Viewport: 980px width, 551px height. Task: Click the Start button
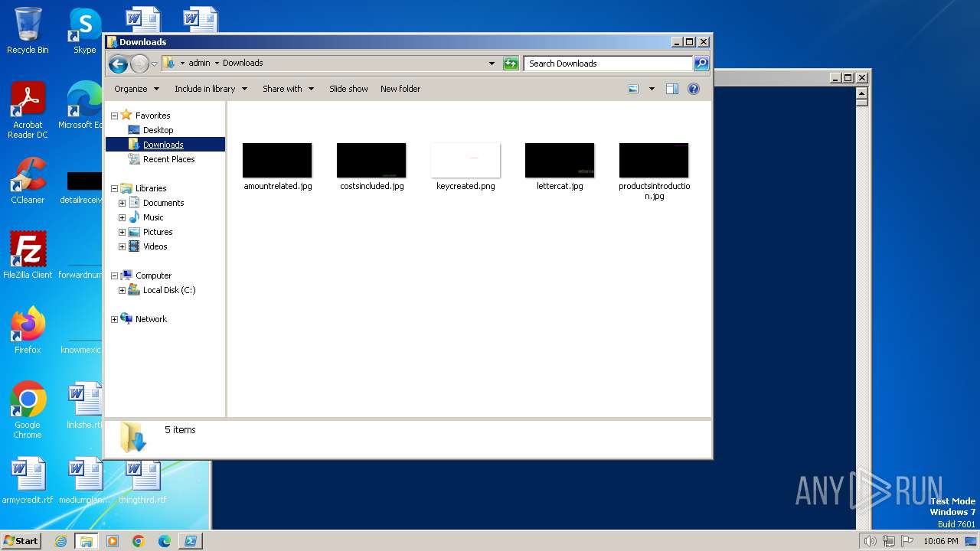pyautogui.click(x=21, y=540)
